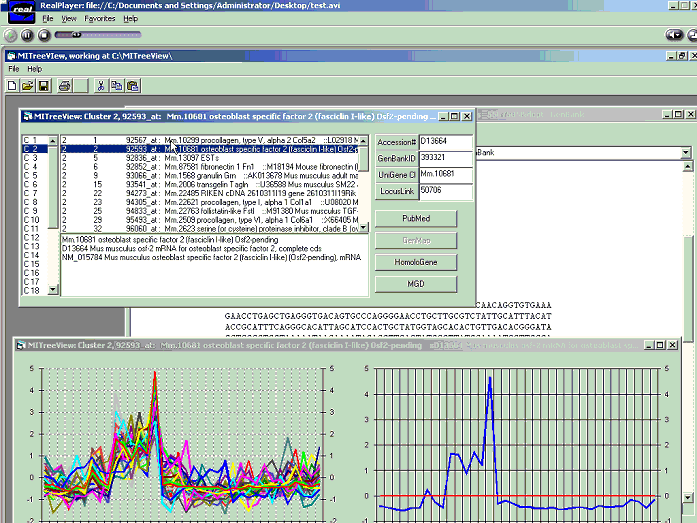Click the Cut scissors icon
This screenshot has width=697, height=523.
click(x=101, y=86)
